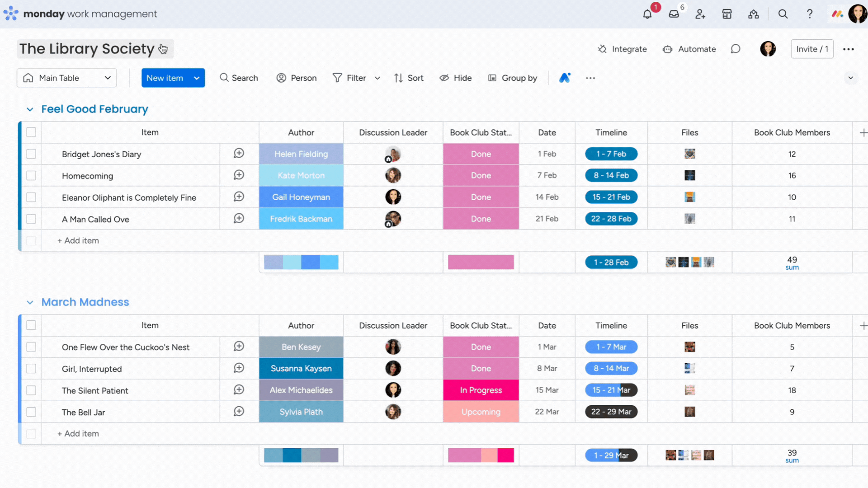Open notifications bell icon
The image size is (868, 488).
pos(647,13)
